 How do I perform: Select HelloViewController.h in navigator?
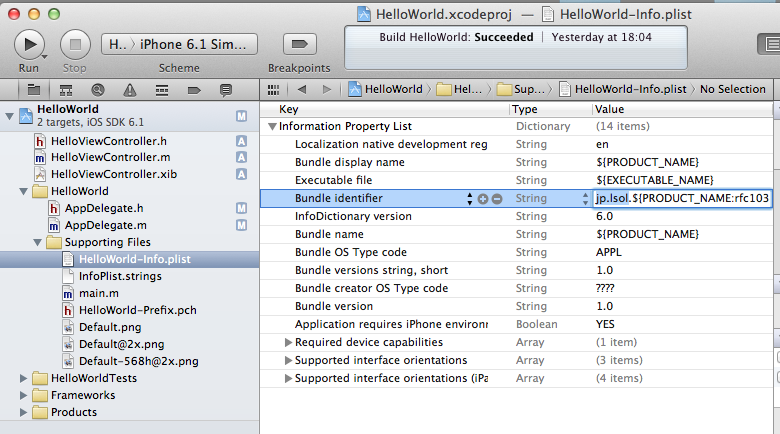coord(108,141)
